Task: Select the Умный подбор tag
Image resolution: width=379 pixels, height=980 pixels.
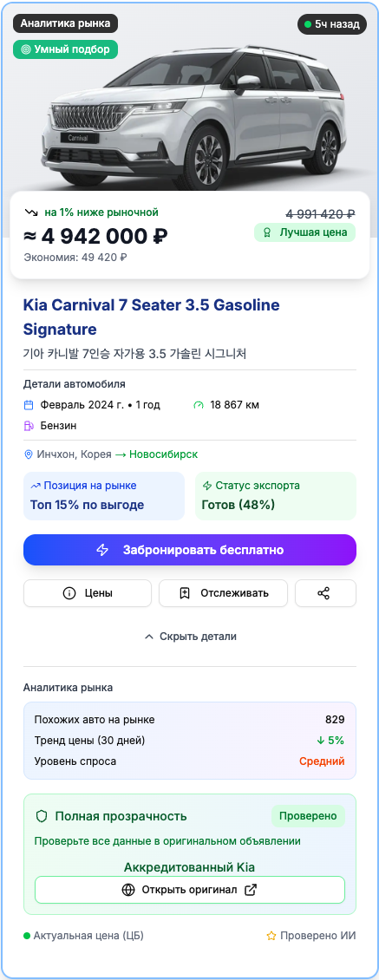Action: click(x=66, y=49)
